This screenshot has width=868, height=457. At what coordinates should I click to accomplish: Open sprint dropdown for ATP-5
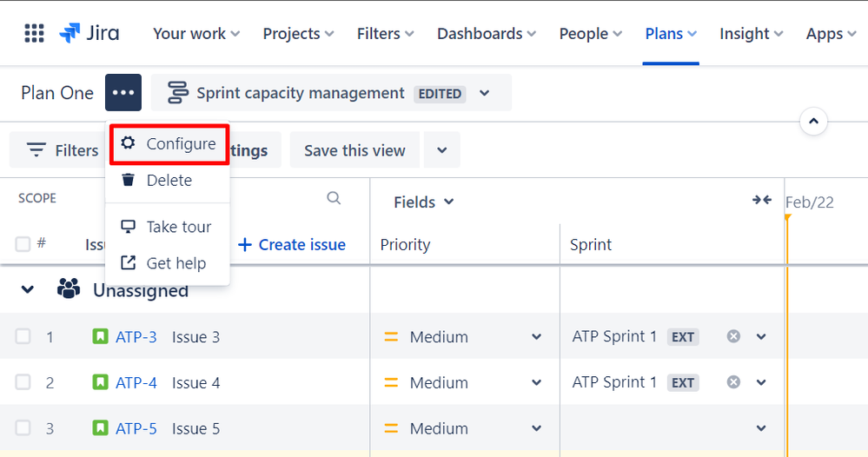(x=761, y=428)
